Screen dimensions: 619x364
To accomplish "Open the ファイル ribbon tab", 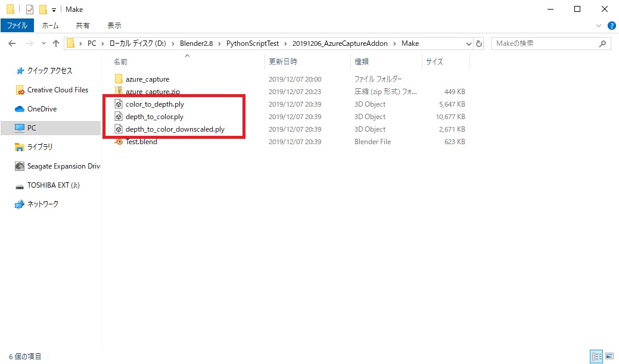I will (x=17, y=25).
